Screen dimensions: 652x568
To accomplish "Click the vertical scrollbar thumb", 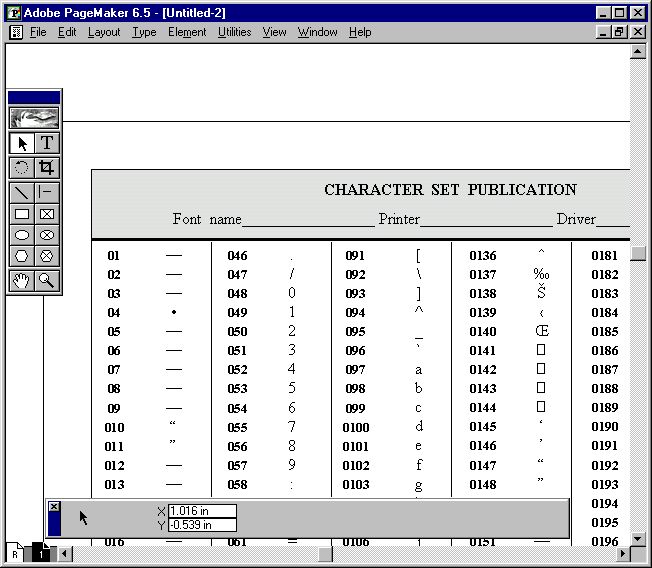I will [637, 254].
